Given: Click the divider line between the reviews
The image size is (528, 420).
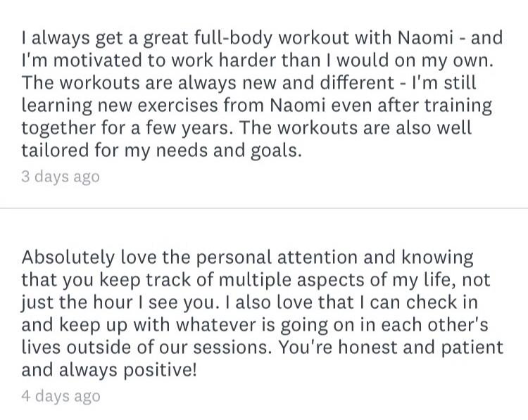Looking at the screenshot, I should pyautogui.click(x=264, y=208).
